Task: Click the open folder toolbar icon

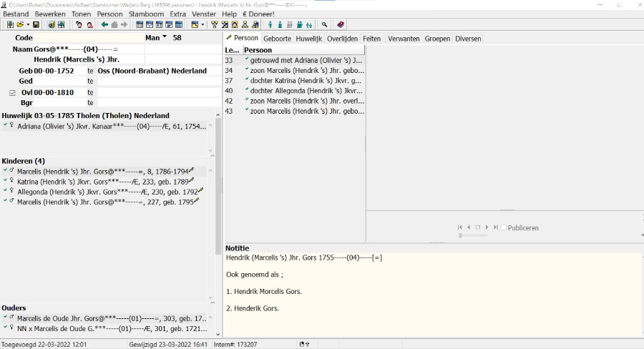Action: [x=19, y=25]
